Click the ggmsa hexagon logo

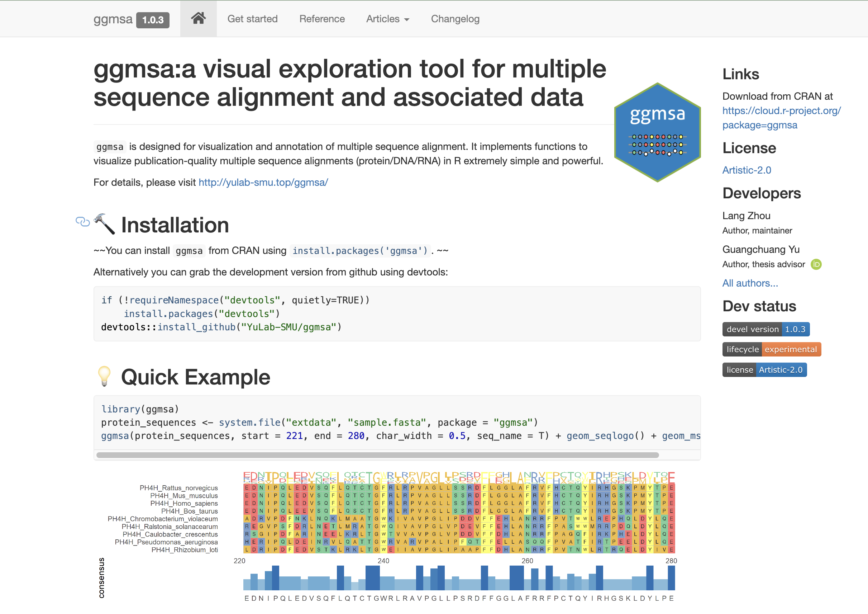coord(657,132)
